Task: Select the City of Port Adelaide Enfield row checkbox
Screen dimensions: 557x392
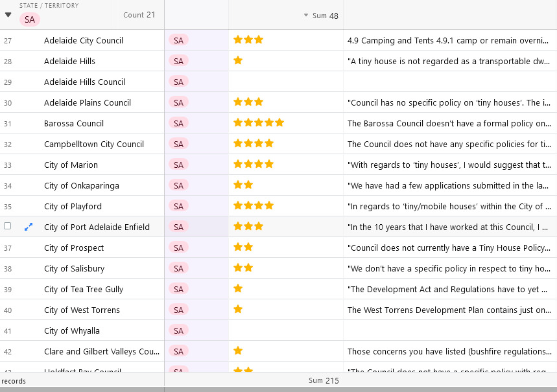Action: (8, 227)
